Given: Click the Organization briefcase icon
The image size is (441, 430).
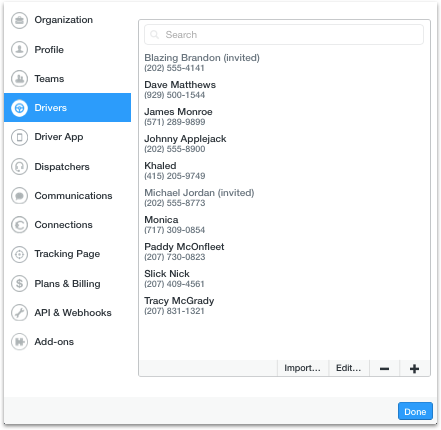Looking at the screenshot, I should [19, 20].
